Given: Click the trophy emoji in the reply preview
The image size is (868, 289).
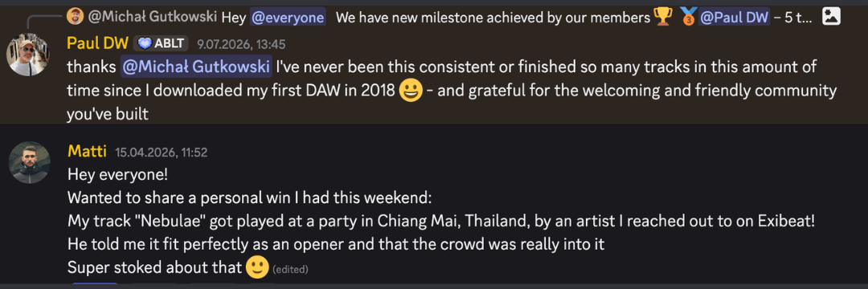Looking at the screenshot, I should 661,17.
